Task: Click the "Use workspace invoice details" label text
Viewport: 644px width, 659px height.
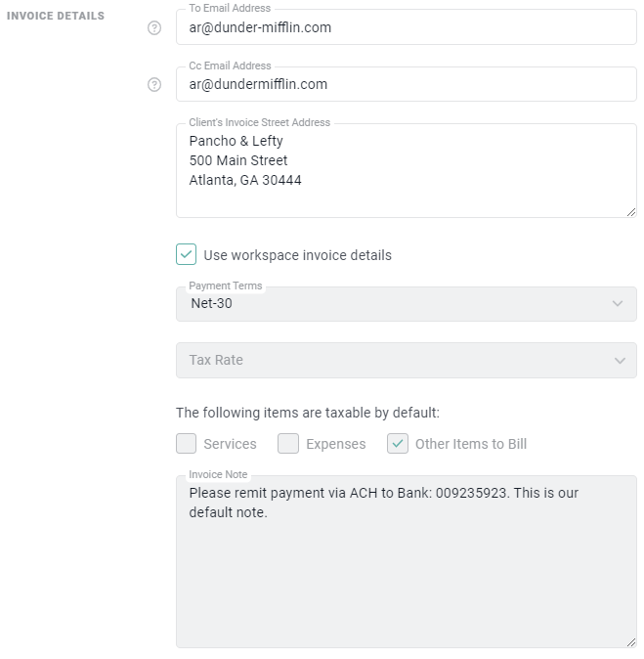Action: (297, 256)
